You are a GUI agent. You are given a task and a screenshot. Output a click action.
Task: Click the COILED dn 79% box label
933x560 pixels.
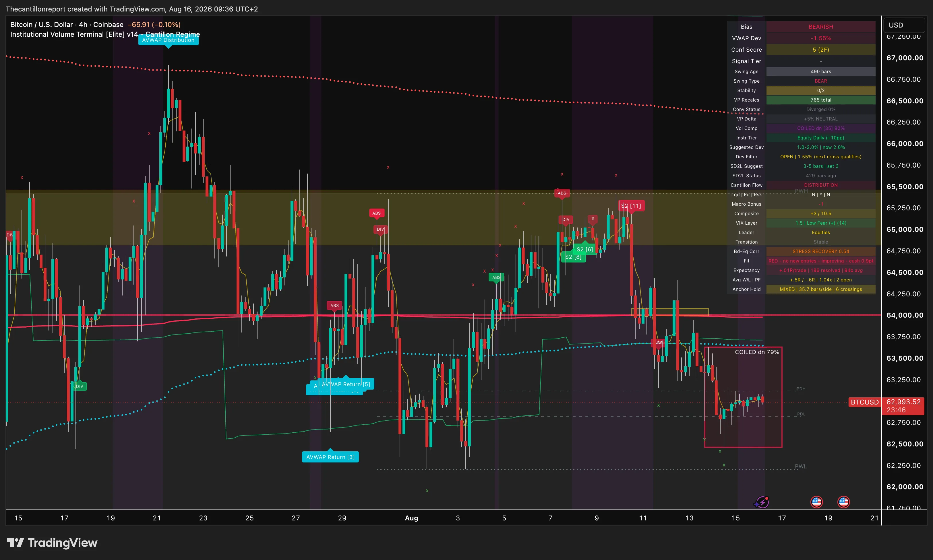tap(757, 352)
